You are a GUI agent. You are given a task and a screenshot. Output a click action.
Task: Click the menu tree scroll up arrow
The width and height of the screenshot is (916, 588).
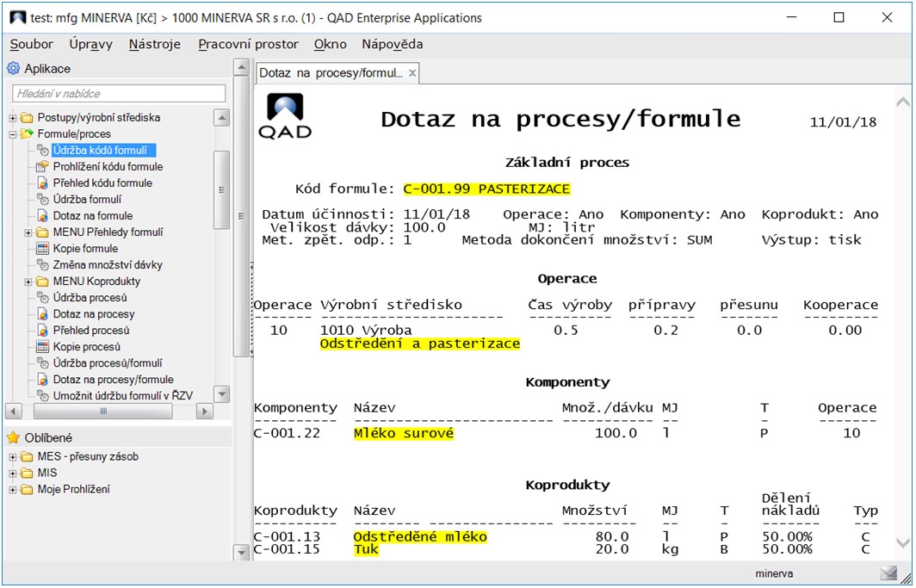(x=222, y=118)
